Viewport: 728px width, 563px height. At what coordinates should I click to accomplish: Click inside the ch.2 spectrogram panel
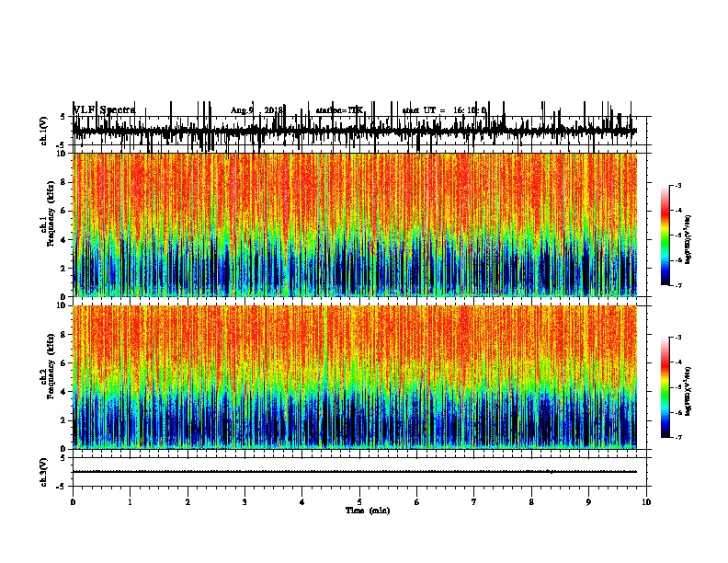[355, 377]
